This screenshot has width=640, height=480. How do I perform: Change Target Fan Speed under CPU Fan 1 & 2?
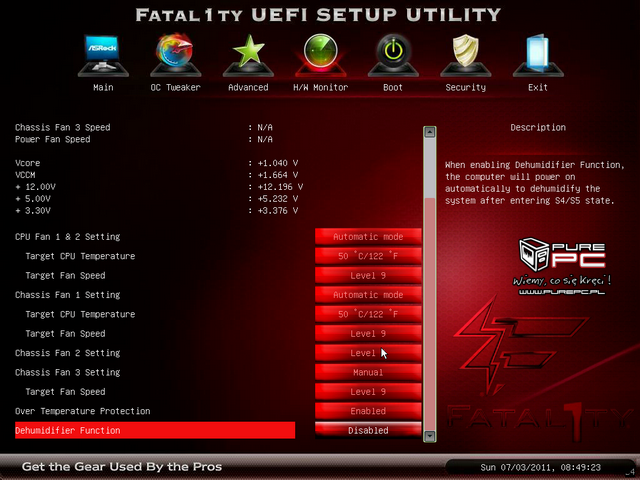pyautogui.click(x=368, y=276)
